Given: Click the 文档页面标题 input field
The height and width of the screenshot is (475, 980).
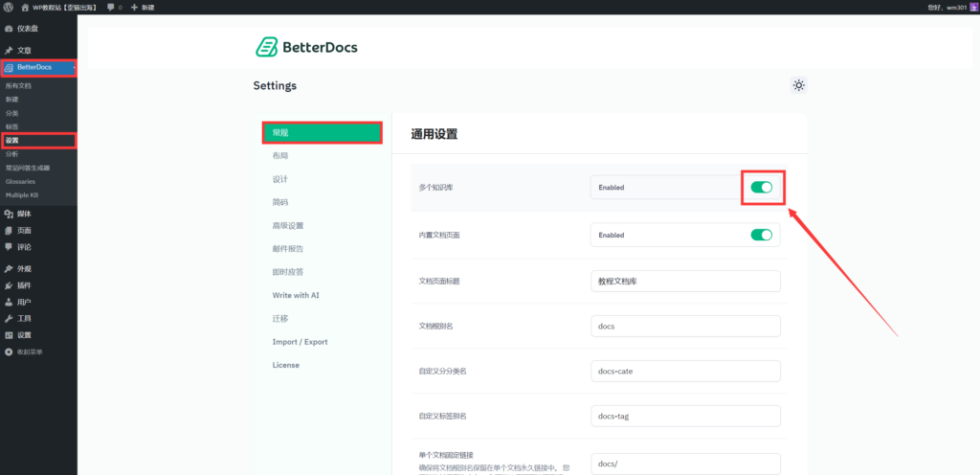Looking at the screenshot, I should tap(685, 282).
